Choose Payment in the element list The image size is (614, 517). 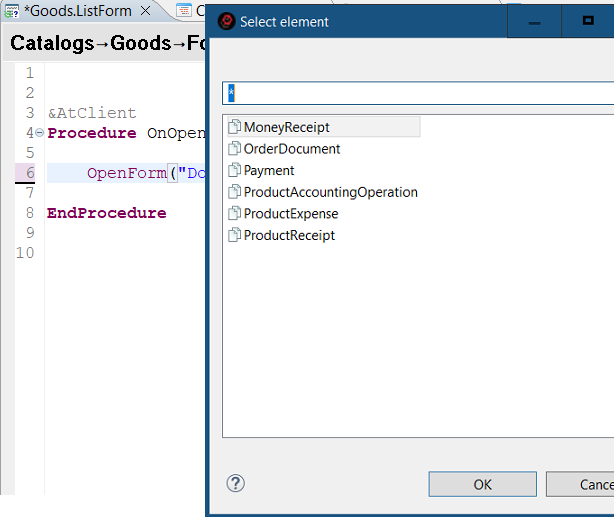pyautogui.click(x=269, y=170)
